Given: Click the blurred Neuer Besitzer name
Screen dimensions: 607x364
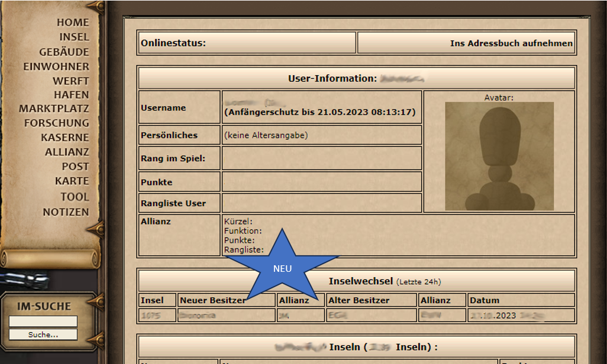Looking at the screenshot, I should point(198,316).
